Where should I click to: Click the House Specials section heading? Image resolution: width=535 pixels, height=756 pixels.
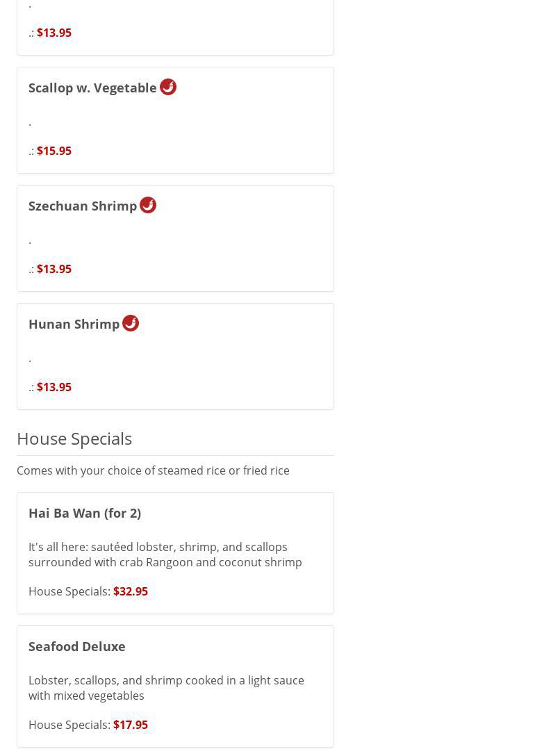74,438
